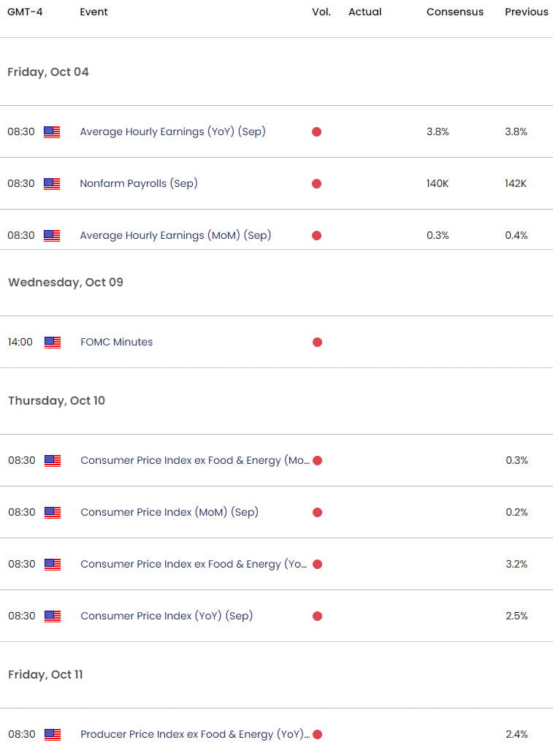Click the Previous column header
The image size is (553, 756).
[x=526, y=12]
